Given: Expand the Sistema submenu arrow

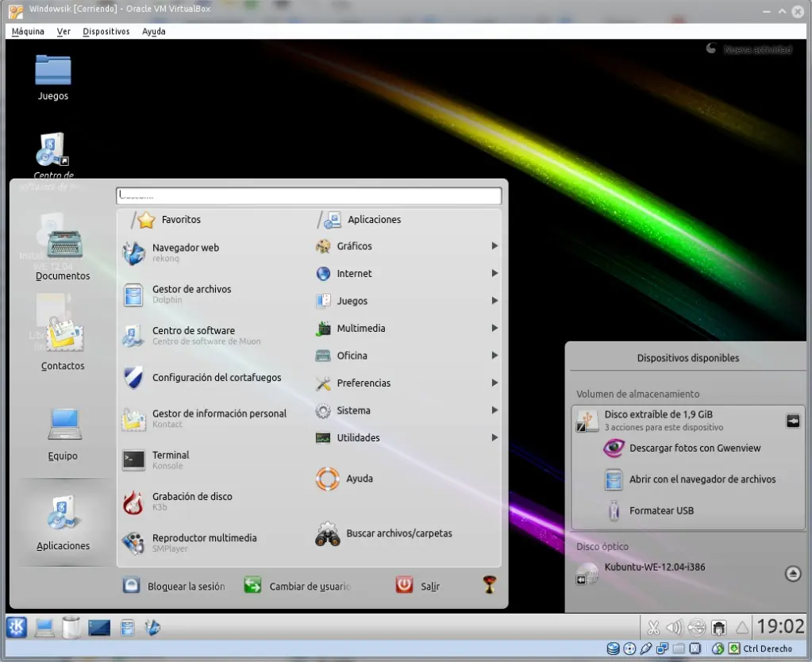Looking at the screenshot, I should [495, 410].
